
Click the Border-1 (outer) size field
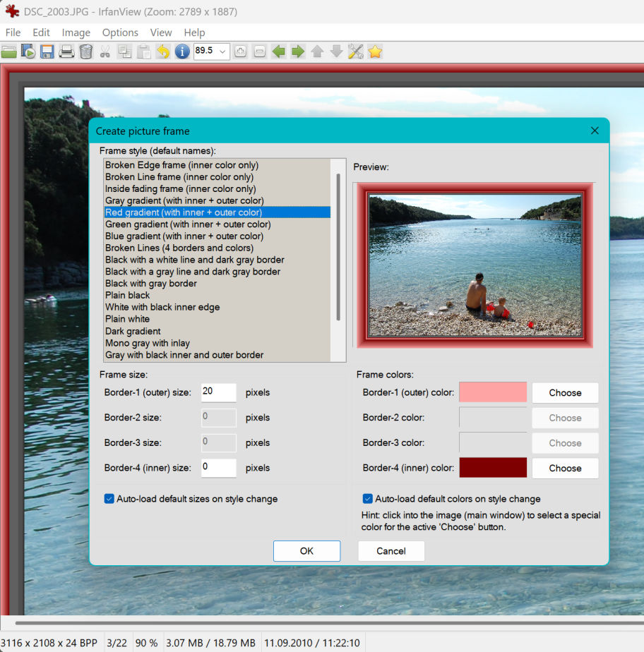[x=218, y=392]
